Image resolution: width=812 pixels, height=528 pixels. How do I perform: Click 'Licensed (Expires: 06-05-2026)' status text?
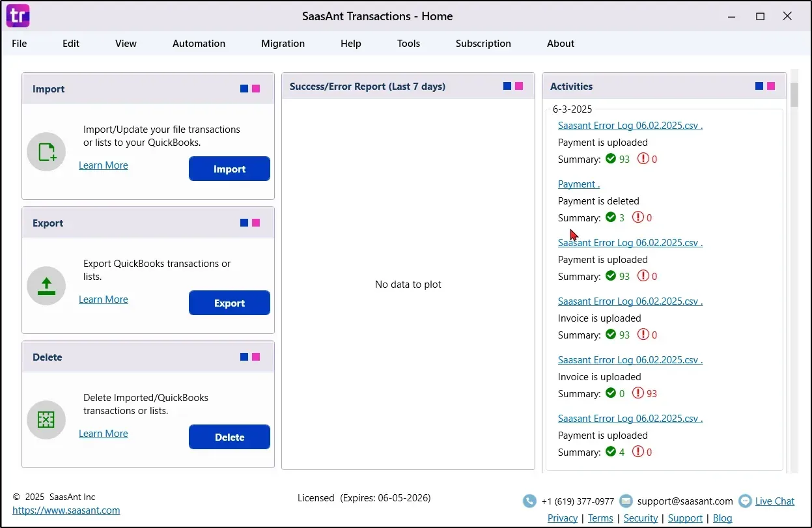tap(364, 498)
